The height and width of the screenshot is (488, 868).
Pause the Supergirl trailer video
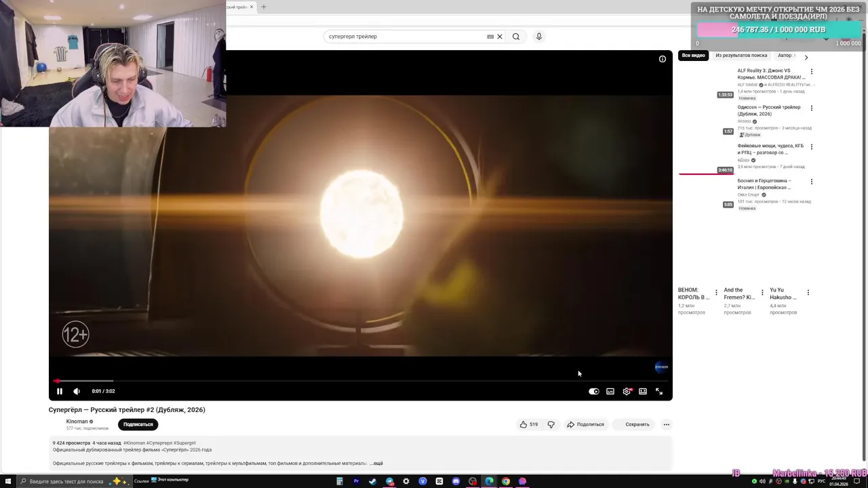pyautogui.click(x=60, y=391)
